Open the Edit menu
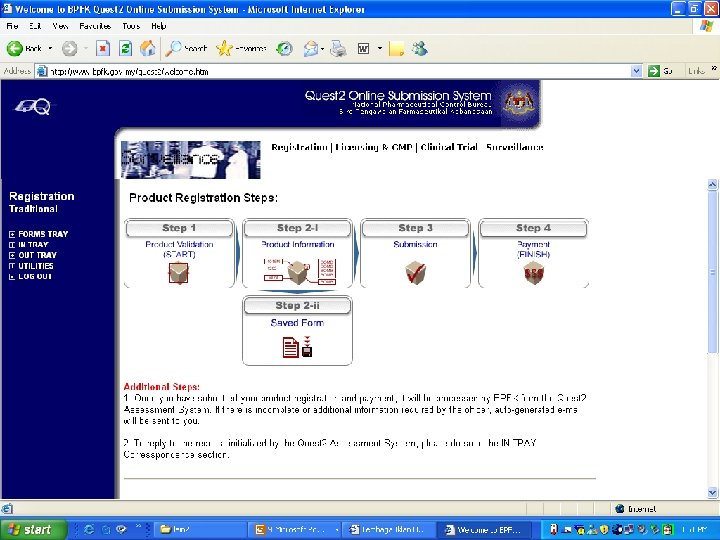This screenshot has width=720, height=540. click(35, 26)
